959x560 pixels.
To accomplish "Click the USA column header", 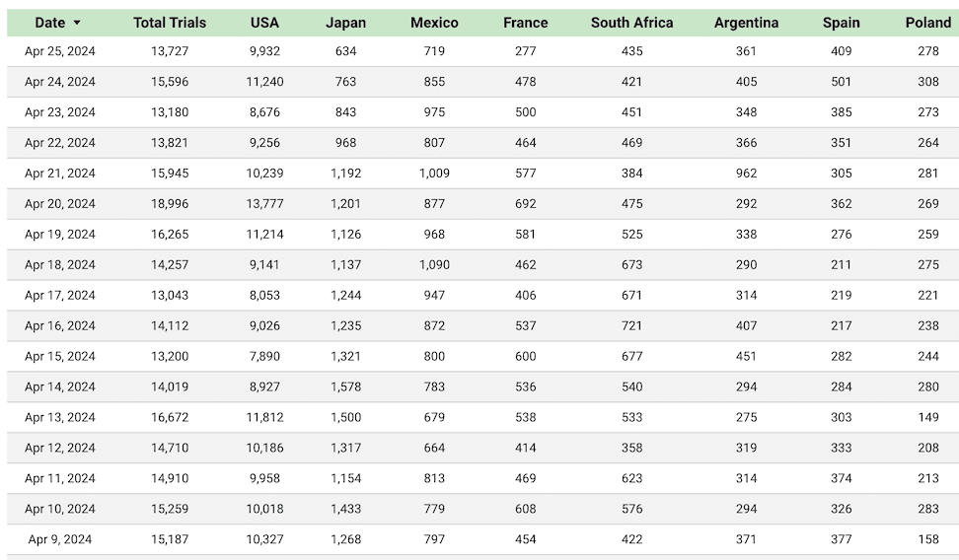I will [x=264, y=23].
